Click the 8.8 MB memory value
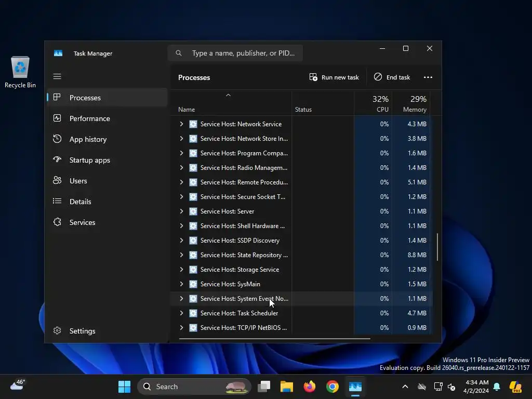The width and height of the screenshot is (532, 399). 417,255
